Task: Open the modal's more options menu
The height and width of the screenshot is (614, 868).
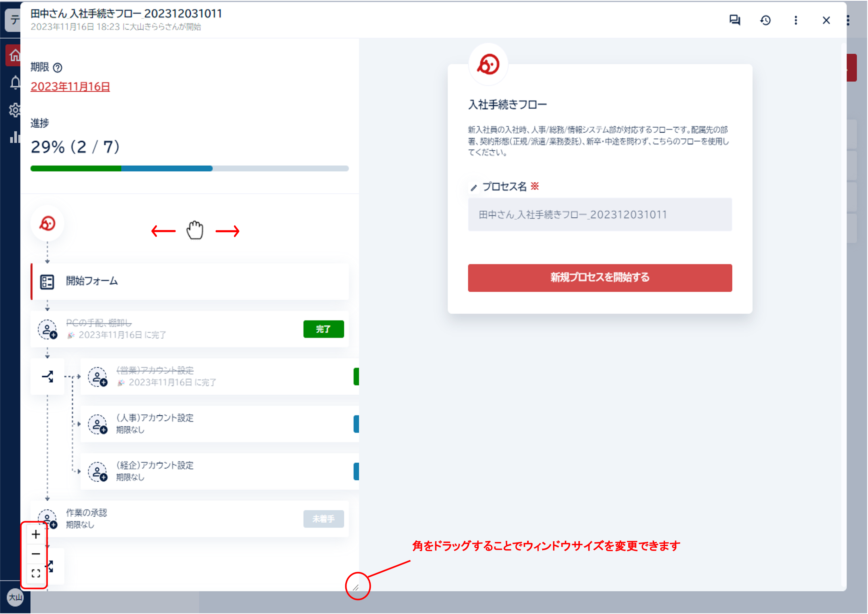Action: (796, 20)
